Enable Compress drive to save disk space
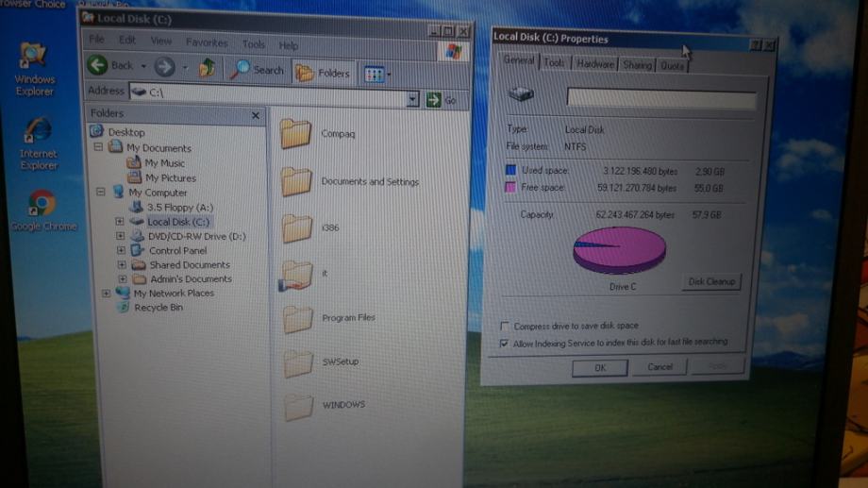Viewport: 868px width, 488px height. 505,327
